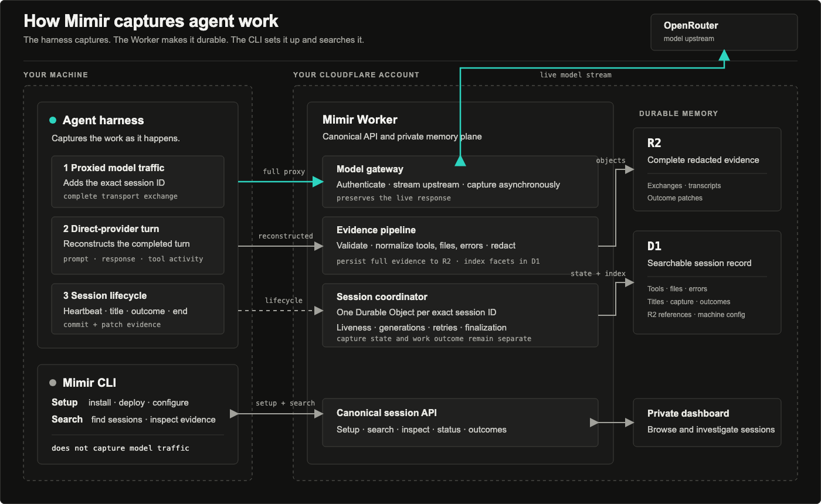
Task: Click 'preserves the live response' text
Action: click(x=393, y=198)
